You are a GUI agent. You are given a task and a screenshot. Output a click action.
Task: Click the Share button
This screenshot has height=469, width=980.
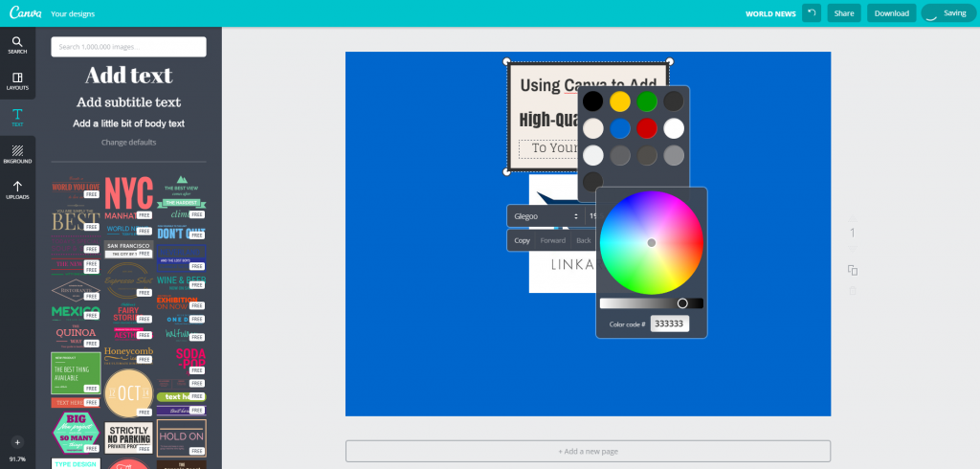click(x=843, y=13)
